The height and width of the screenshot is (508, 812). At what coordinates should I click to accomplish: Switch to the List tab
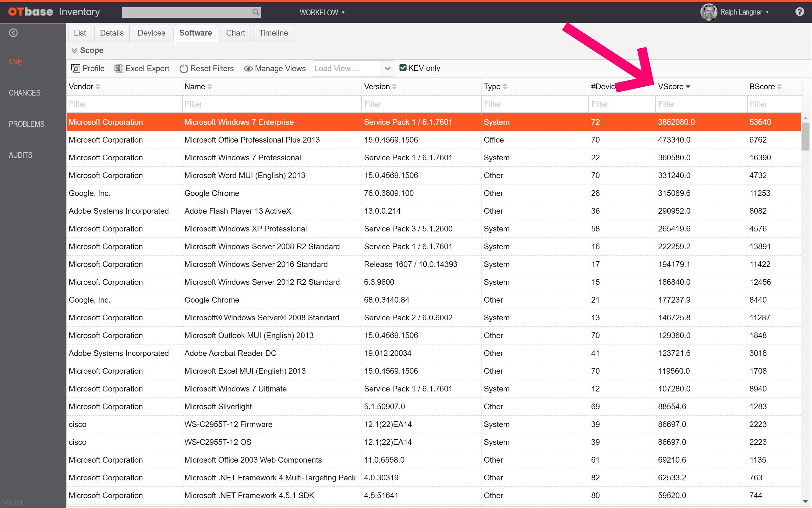click(x=80, y=33)
